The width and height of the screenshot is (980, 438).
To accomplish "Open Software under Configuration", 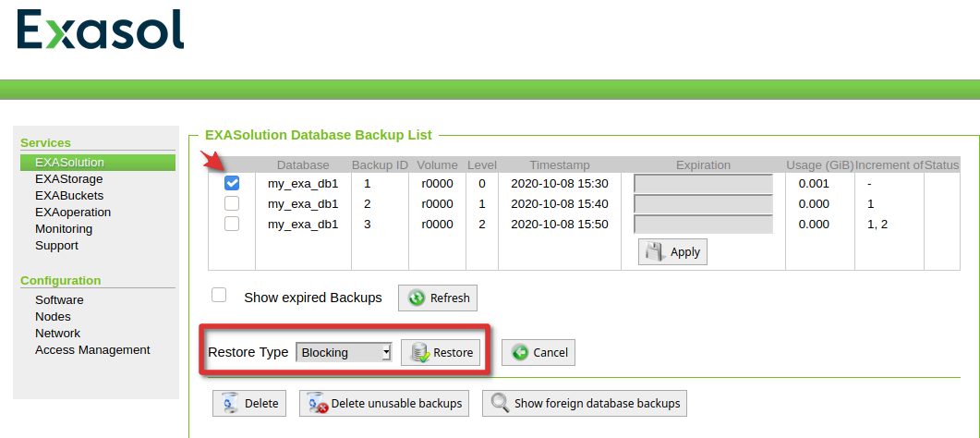I will click(x=59, y=300).
